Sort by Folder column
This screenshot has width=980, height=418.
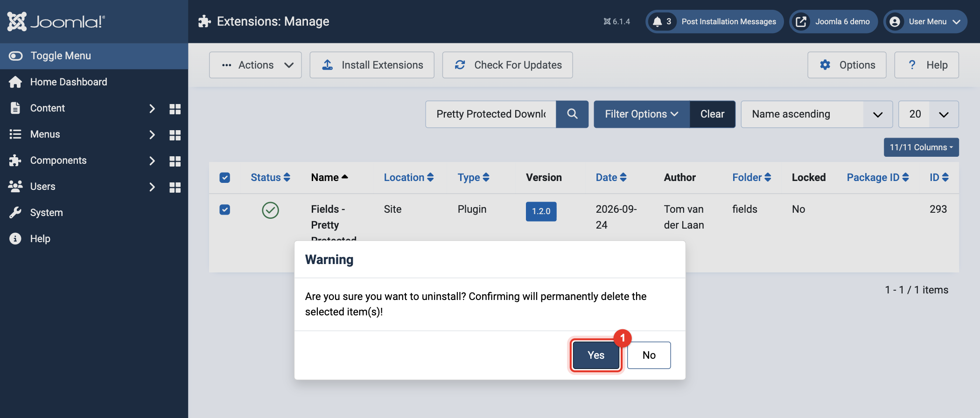point(752,177)
